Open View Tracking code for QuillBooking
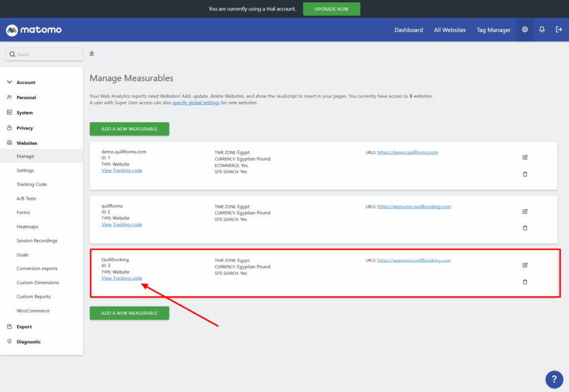This screenshot has width=569, height=392. 122,278
